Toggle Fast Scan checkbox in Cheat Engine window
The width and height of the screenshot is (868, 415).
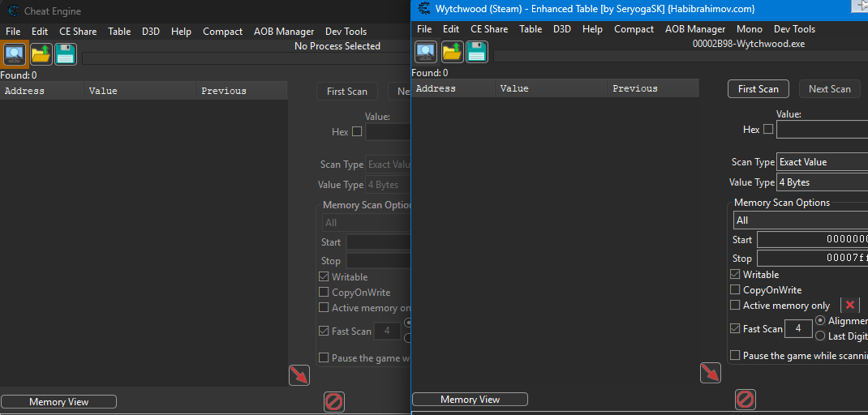point(324,331)
